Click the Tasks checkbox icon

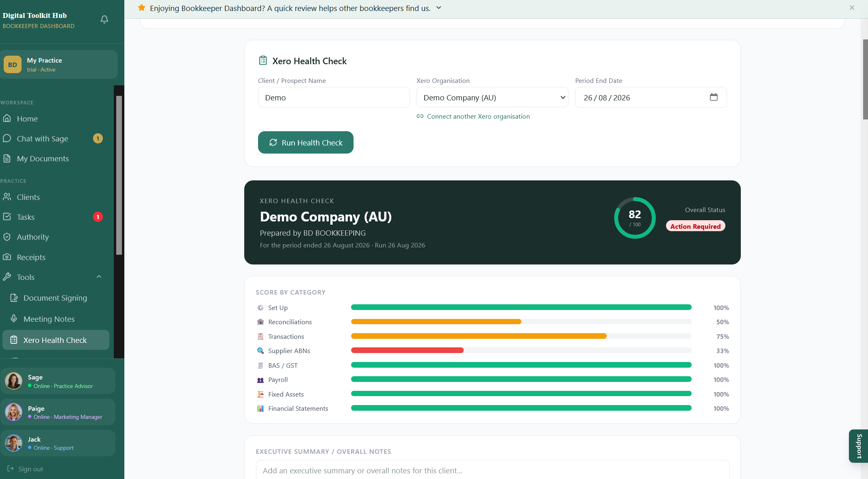click(7, 217)
